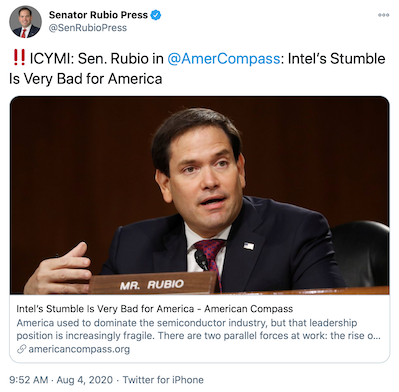The height and width of the screenshot is (392, 399).
Task: Click the Twitter for iPhone source label
Action: (163, 380)
